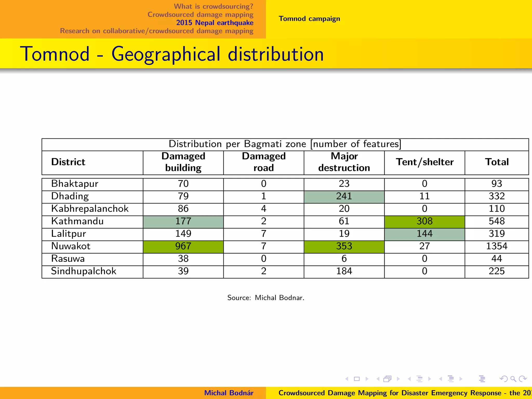Click the appendix lines icon near search
The image size is (532, 399).
pos(482,379)
